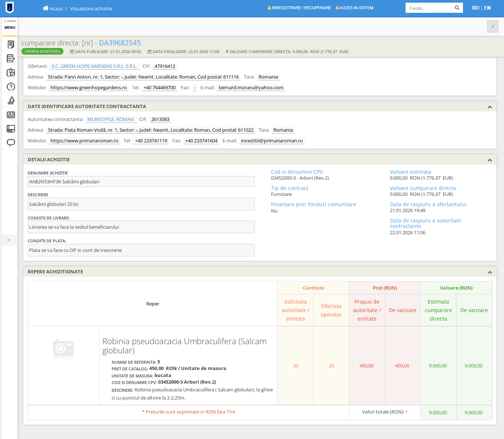Switch language to EN
The image size is (504, 439).
click(487, 8)
